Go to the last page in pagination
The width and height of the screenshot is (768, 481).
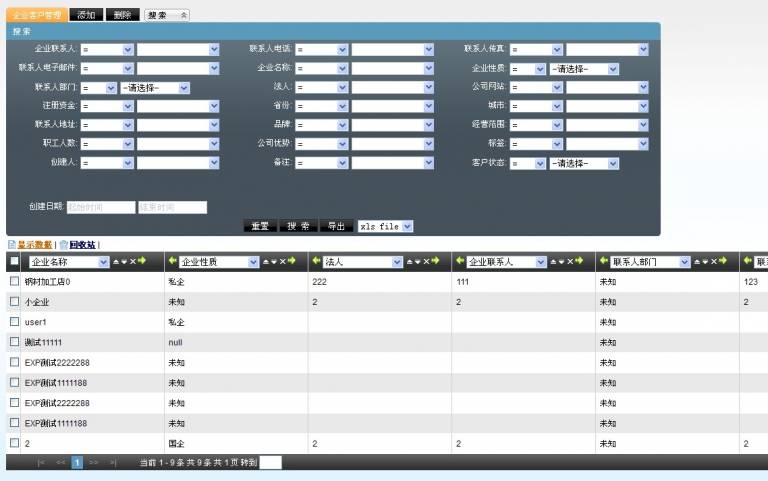[x=113, y=463]
